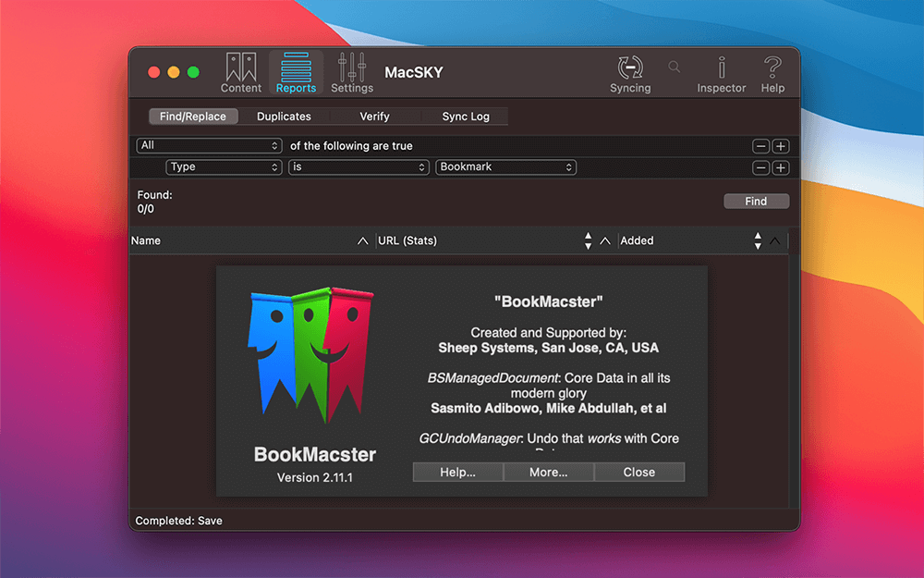The width and height of the screenshot is (924, 578).
Task: Close the About BookMacster panel
Action: 639,472
